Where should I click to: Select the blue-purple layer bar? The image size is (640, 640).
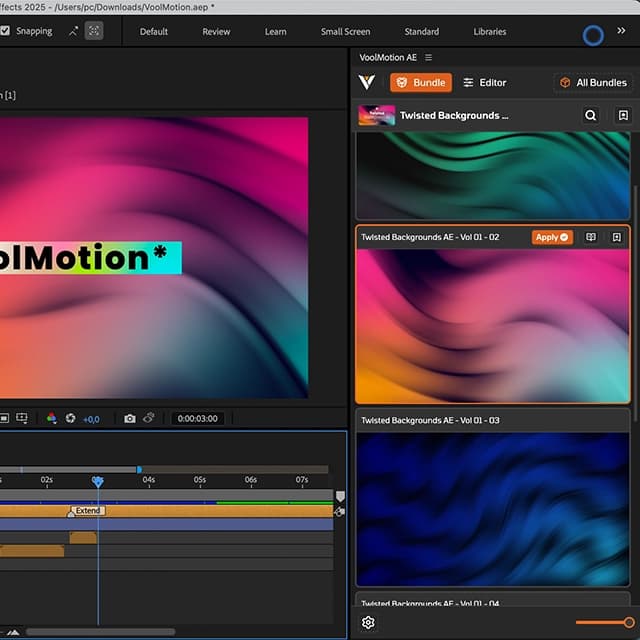click(x=167, y=524)
